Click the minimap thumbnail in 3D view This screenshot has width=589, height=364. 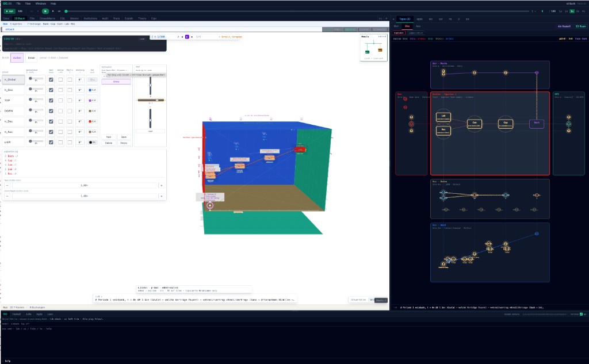point(373,48)
